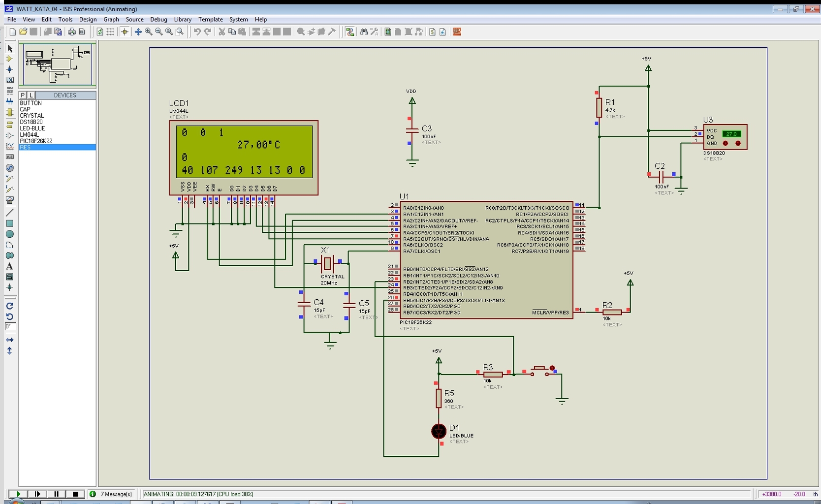Stop the animation with Stop button
The image size is (821, 504).
coord(75,494)
